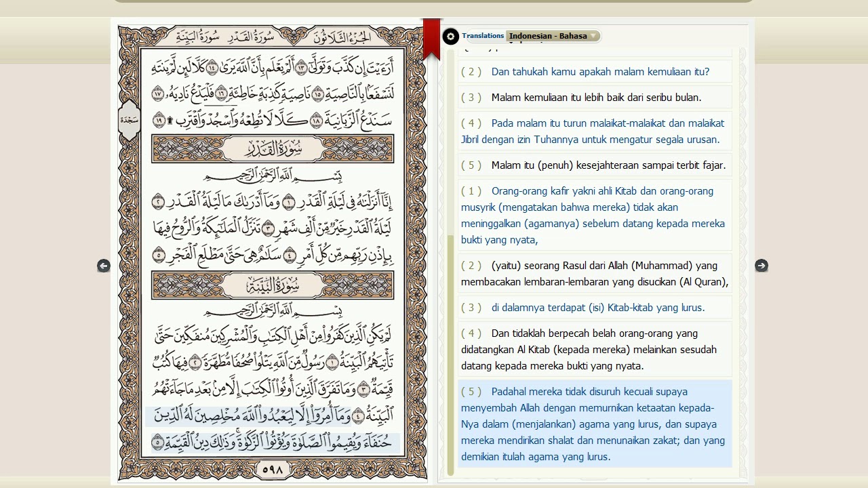Click the highlighted last Arabic line of Al-Bayyinah
The image size is (868, 488).
273,443
